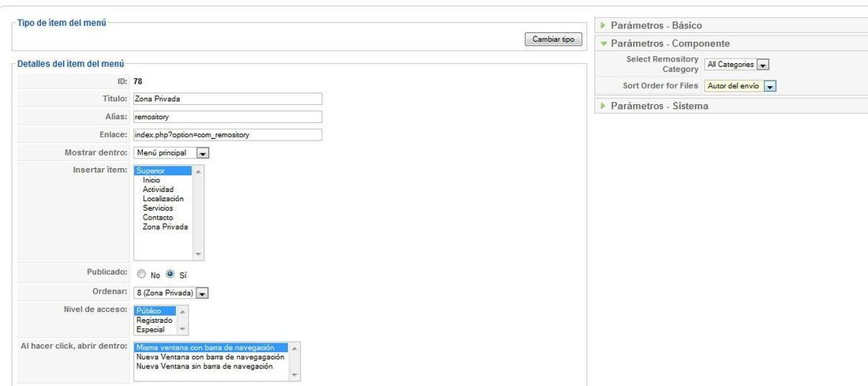Focus the Título input field
The height and width of the screenshot is (386, 868).
click(227, 99)
